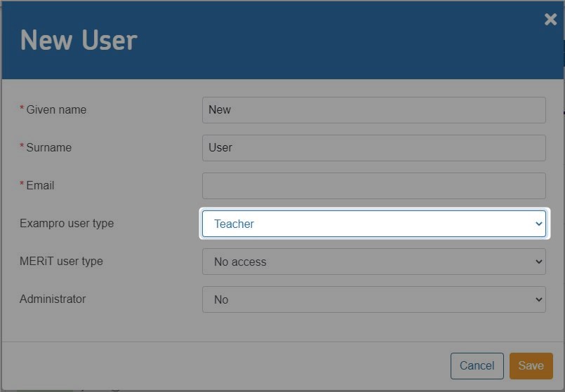Click the chevron arrow in Administrator select
This screenshot has height=392, width=565.
[x=538, y=299]
